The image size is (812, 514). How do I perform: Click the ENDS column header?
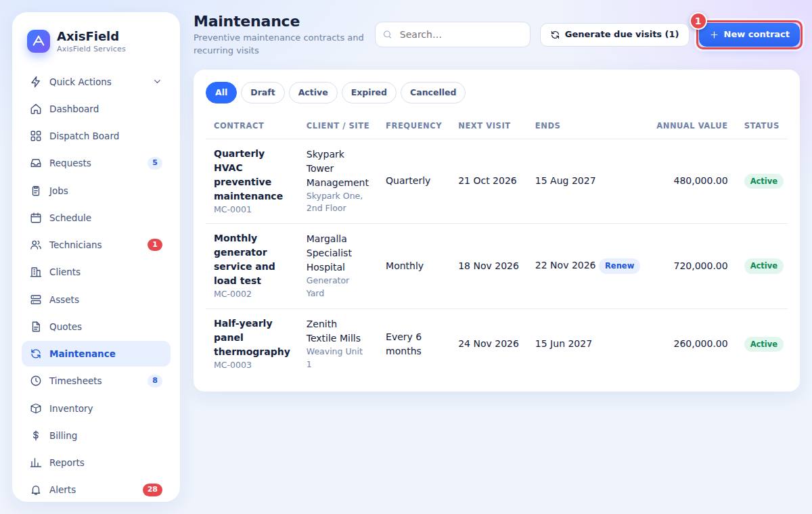click(547, 126)
